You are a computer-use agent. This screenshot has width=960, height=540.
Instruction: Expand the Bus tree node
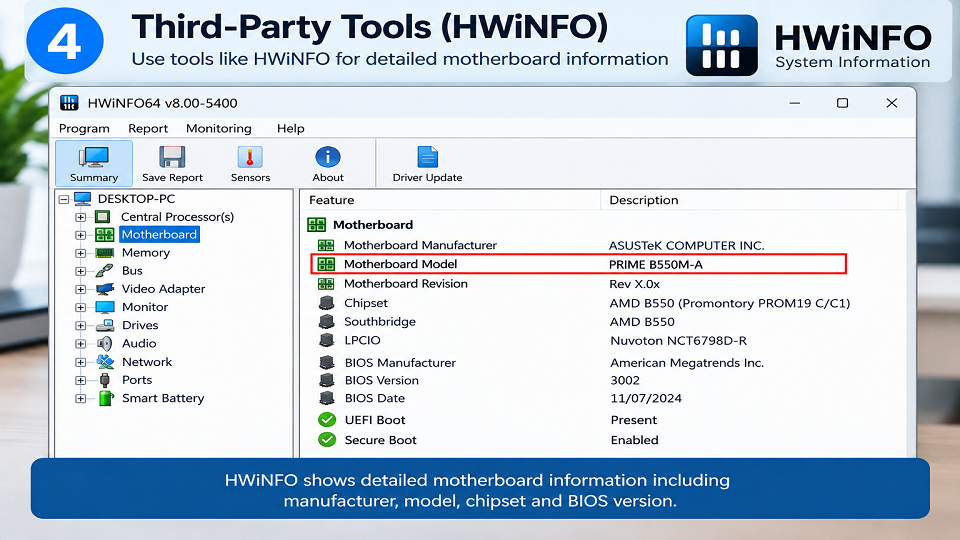click(x=80, y=271)
